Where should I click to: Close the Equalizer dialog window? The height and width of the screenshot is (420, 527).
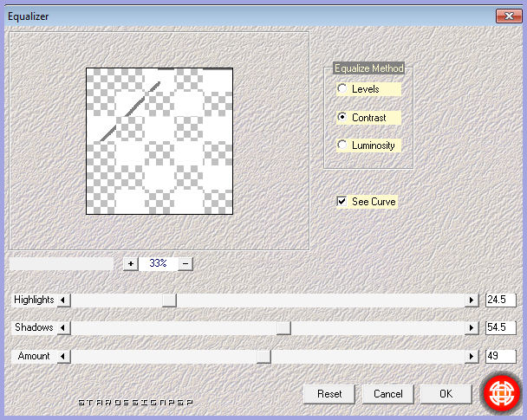pyautogui.click(x=509, y=16)
